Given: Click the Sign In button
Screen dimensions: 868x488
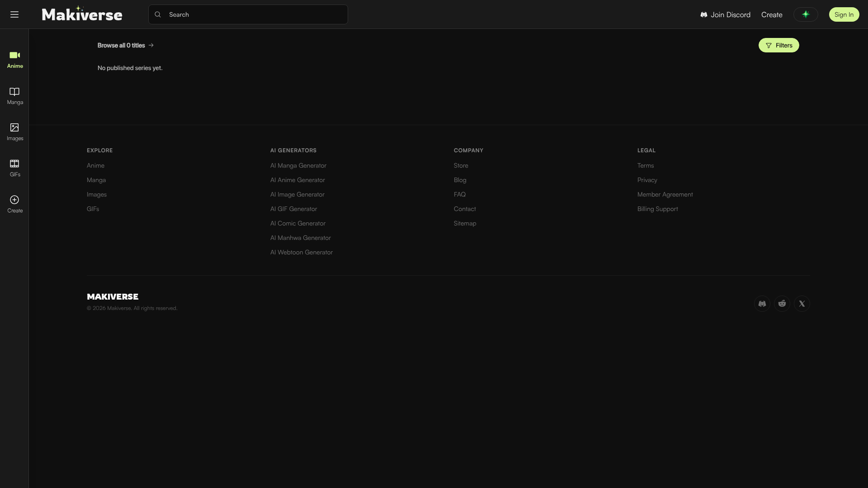Looking at the screenshot, I should point(844,14).
